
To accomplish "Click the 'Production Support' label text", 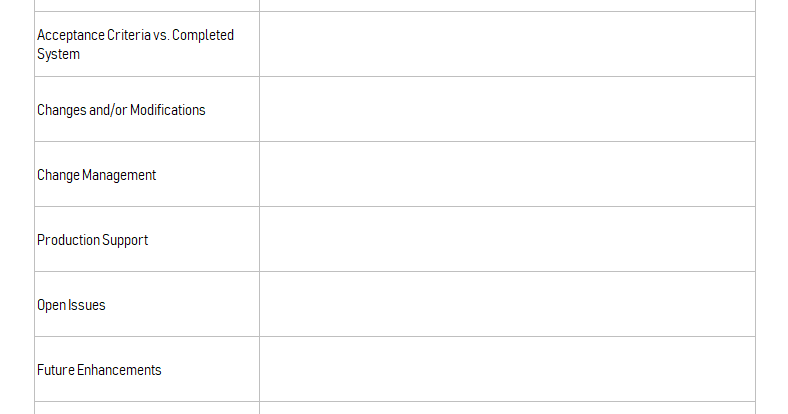I will point(92,240).
